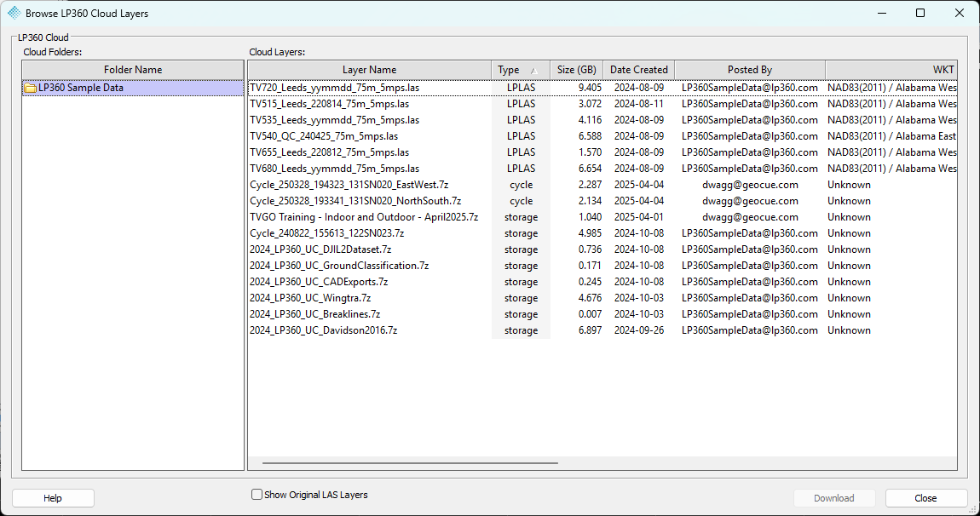Click storage type in the Wingtra row

(522, 299)
